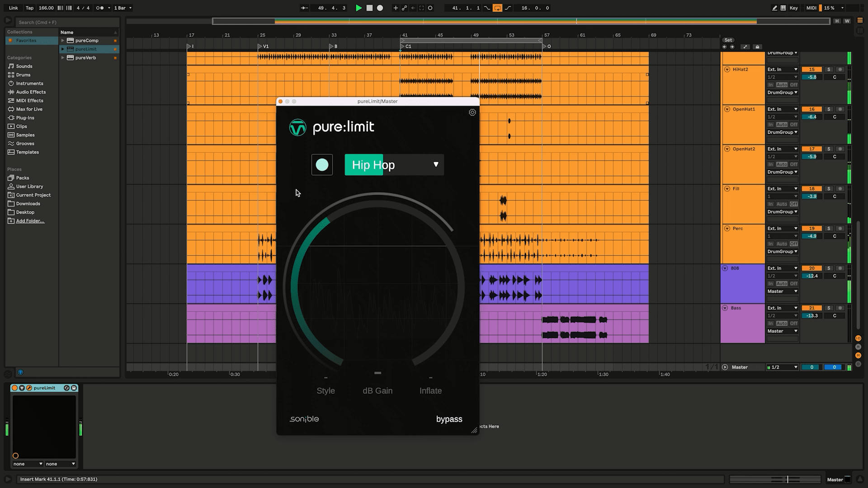Arm the 808 track for recording
This screenshot has height=488, width=868.
(840, 267)
